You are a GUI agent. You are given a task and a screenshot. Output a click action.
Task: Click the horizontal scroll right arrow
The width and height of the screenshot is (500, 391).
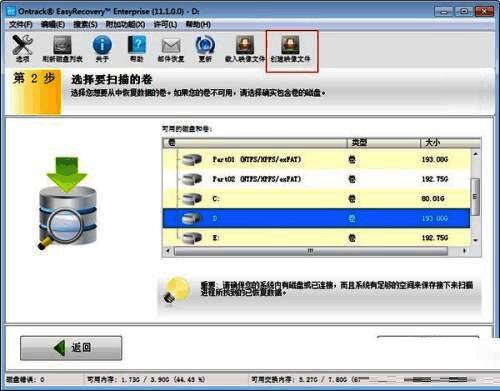[464, 251]
